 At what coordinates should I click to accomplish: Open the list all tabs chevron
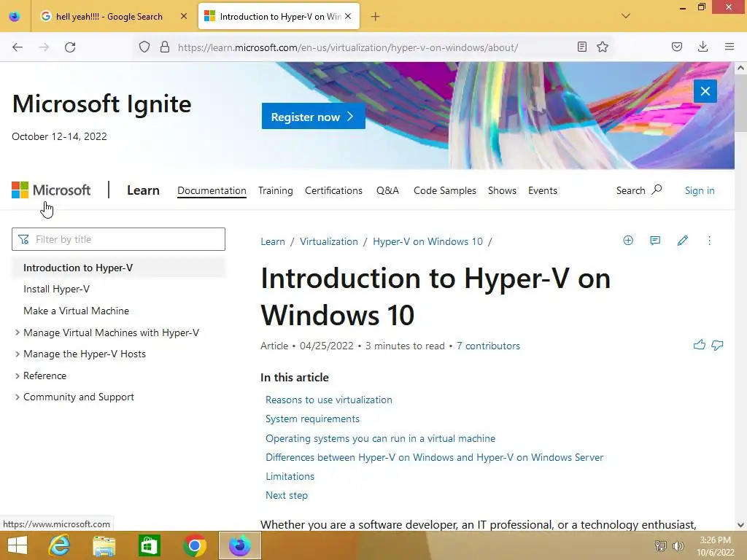tap(626, 16)
